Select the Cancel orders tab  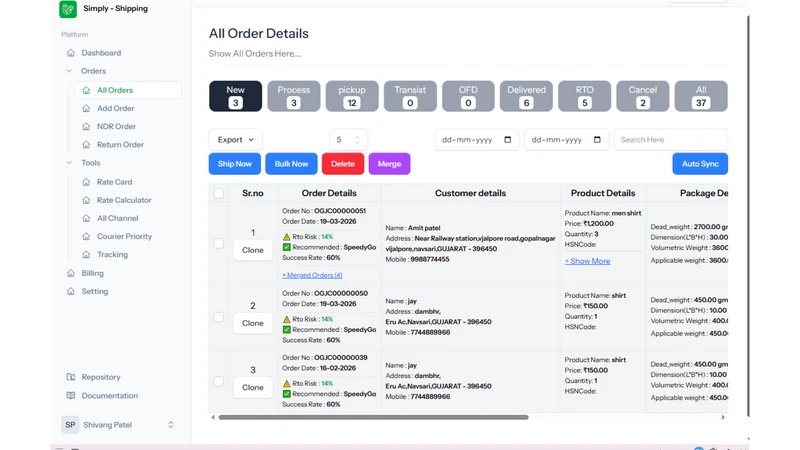click(x=643, y=96)
